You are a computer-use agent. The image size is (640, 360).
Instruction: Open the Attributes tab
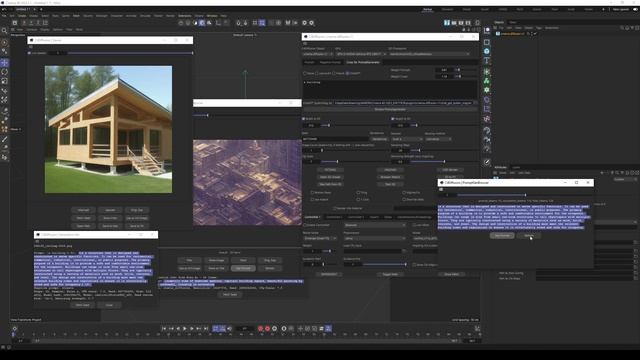tap(501, 167)
